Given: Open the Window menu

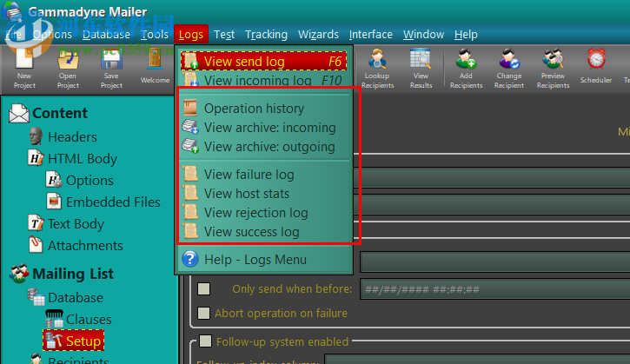Looking at the screenshot, I should pos(423,35).
